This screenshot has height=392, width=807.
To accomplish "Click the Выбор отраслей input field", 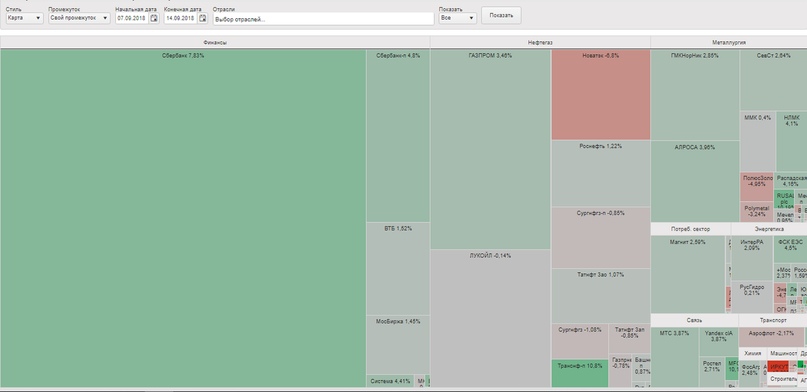I will point(323,19).
